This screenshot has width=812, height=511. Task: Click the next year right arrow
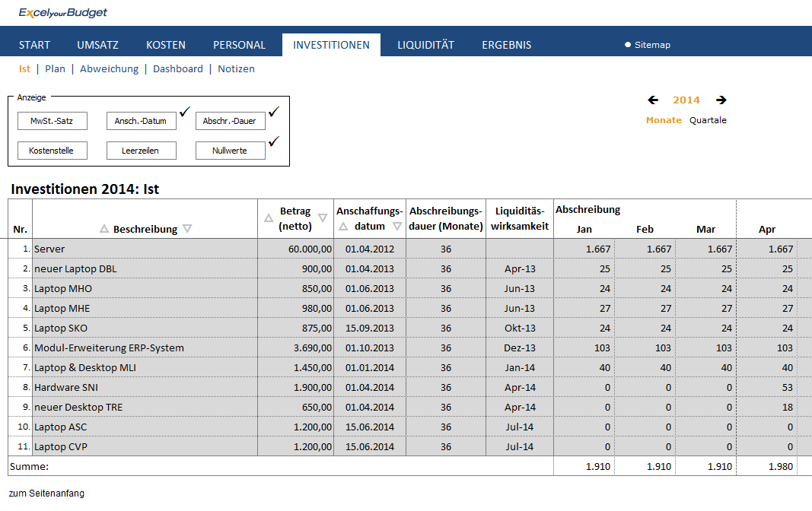click(721, 100)
